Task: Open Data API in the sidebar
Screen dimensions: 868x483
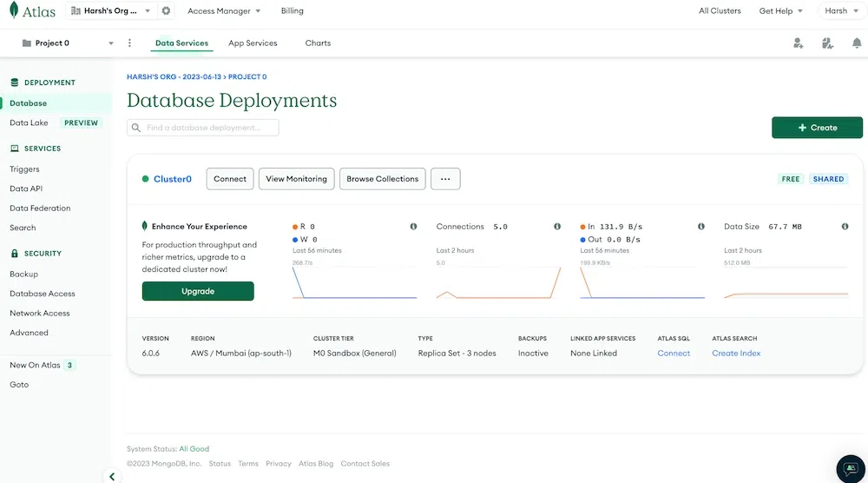Action: pos(26,189)
